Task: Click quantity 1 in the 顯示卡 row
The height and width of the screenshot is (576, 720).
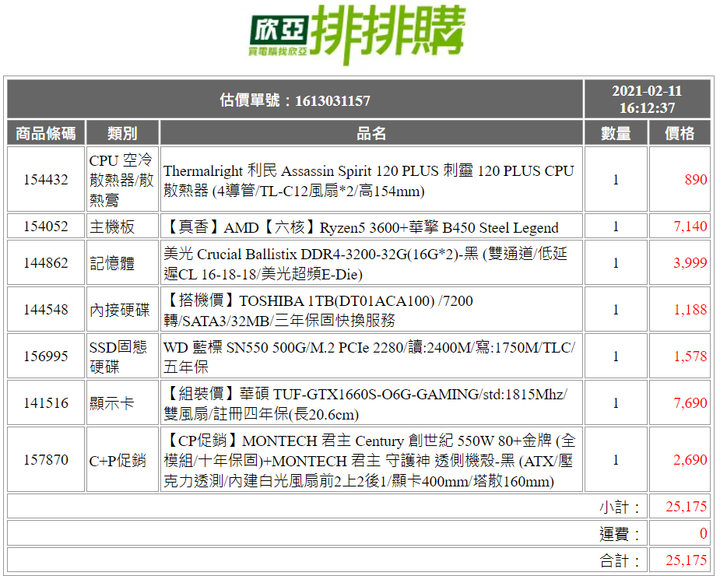Action: click(x=616, y=403)
